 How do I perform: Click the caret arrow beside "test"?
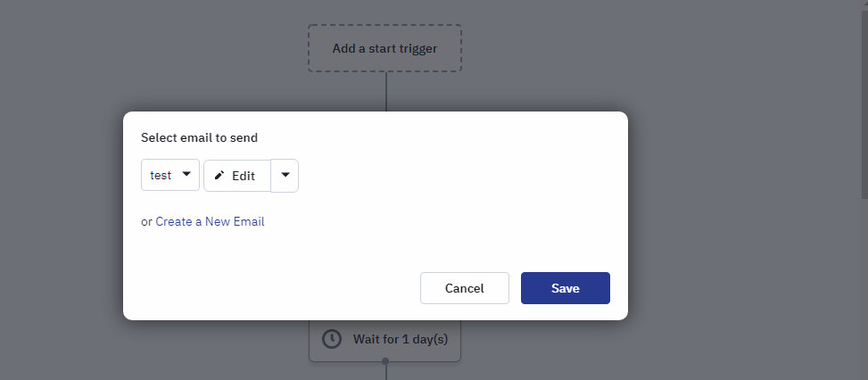click(x=186, y=174)
